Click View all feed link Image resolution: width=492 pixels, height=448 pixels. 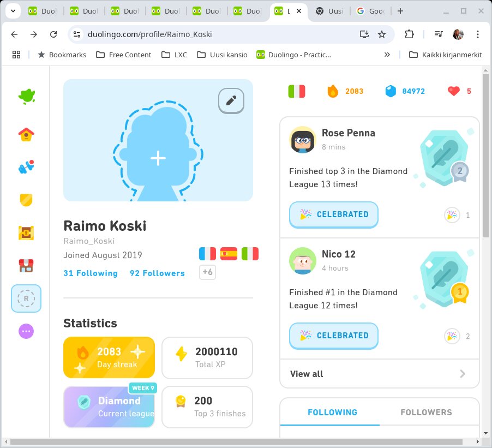click(307, 374)
